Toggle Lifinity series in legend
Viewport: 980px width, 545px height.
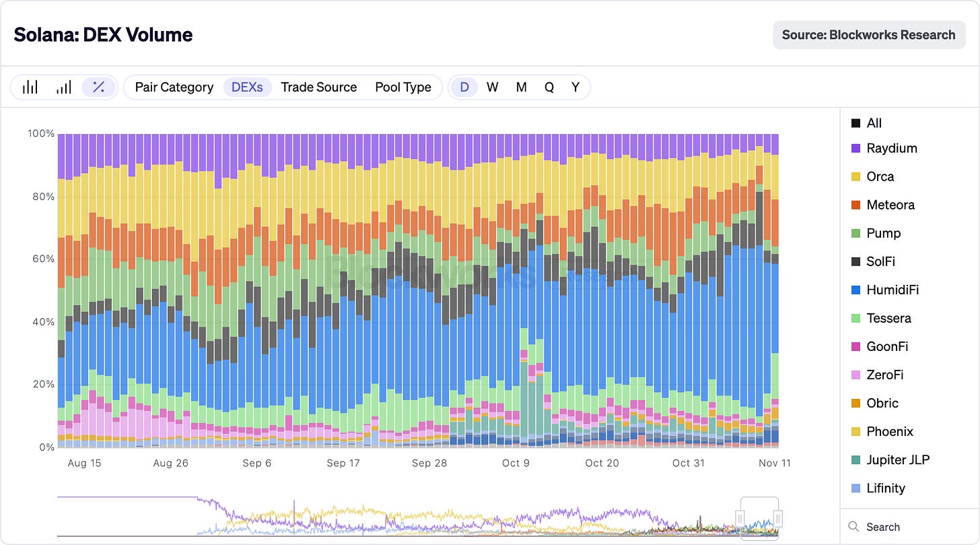click(878, 488)
